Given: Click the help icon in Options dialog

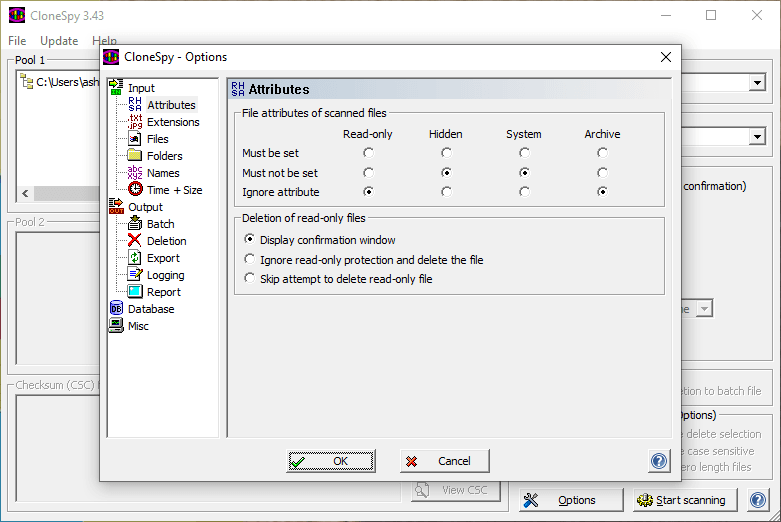Looking at the screenshot, I should pyautogui.click(x=659, y=461).
